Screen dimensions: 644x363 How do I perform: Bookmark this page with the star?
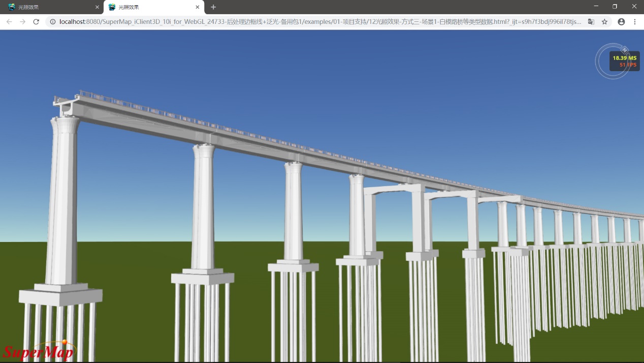coord(604,22)
